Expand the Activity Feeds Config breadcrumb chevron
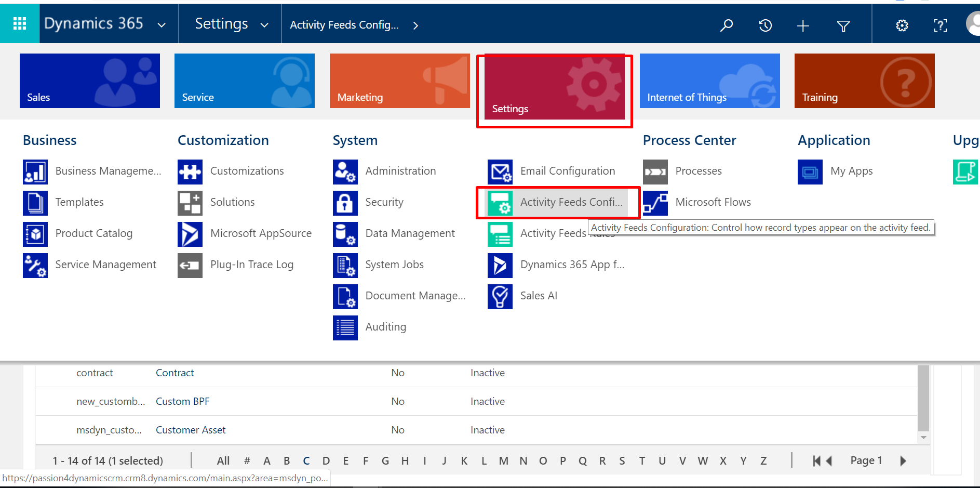The image size is (980, 488). pos(415,25)
